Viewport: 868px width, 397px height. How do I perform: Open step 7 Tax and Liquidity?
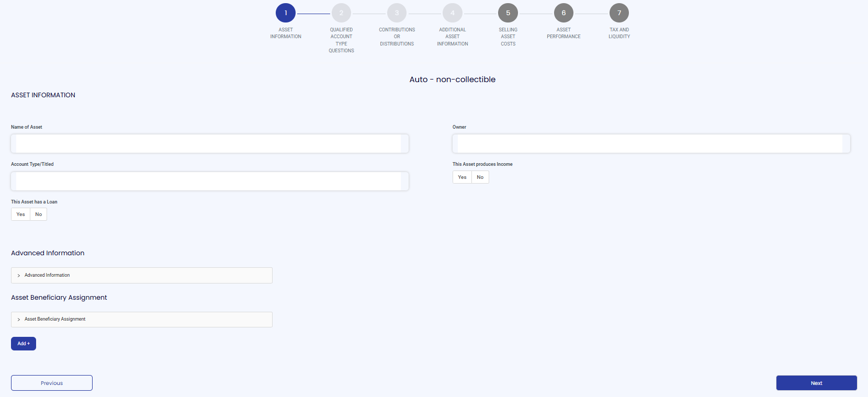click(x=619, y=13)
